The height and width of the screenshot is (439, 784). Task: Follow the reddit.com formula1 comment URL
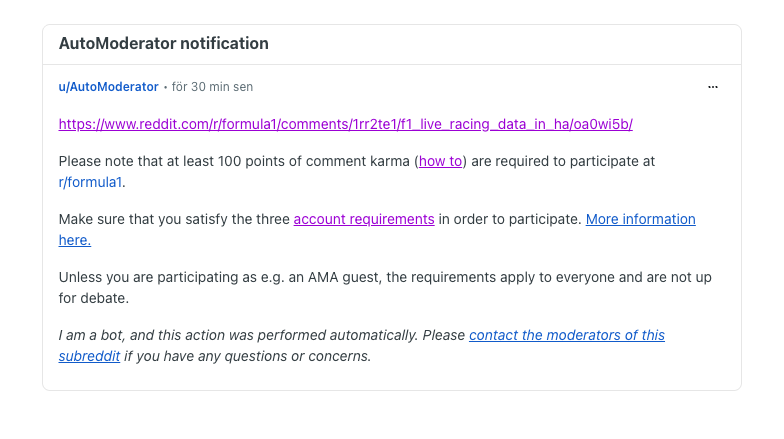[346, 124]
